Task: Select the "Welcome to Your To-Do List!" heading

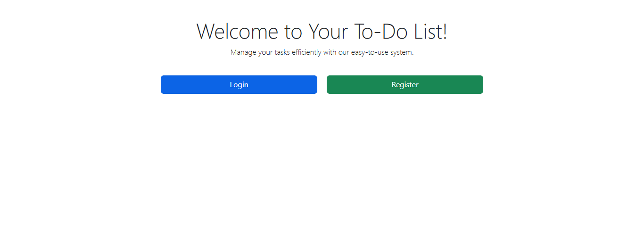Action: [322, 32]
